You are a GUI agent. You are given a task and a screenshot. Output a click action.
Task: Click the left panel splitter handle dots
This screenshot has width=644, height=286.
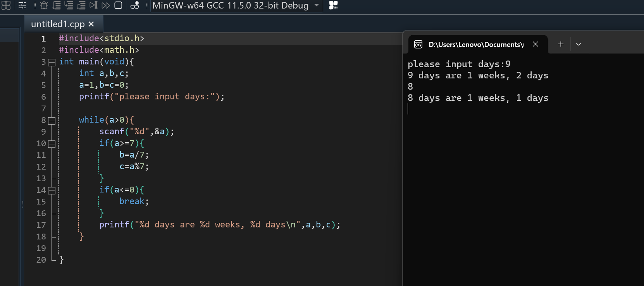point(23,204)
